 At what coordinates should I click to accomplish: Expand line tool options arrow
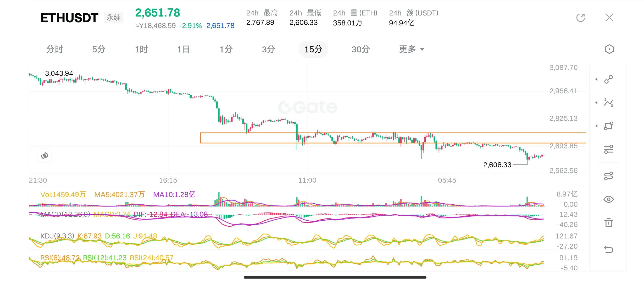597,79
